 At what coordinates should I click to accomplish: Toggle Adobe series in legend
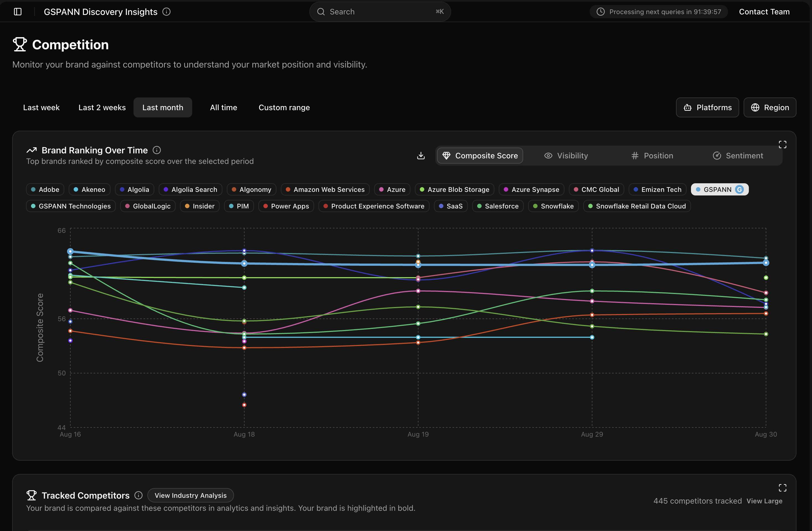45,189
